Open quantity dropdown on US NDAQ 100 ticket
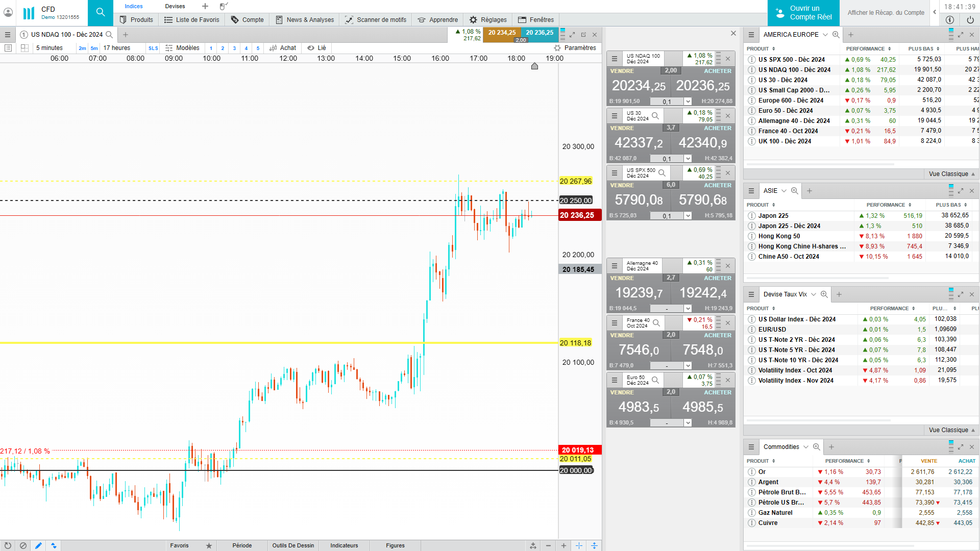 tap(688, 102)
